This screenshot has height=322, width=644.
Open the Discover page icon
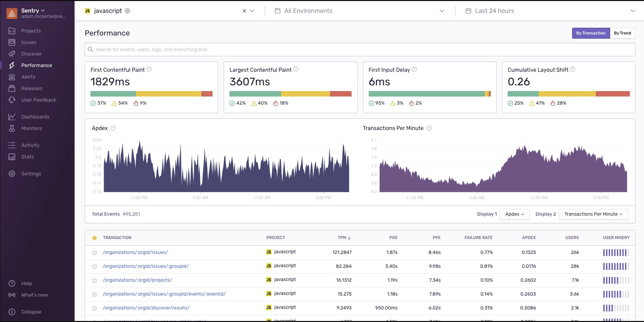click(12, 53)
